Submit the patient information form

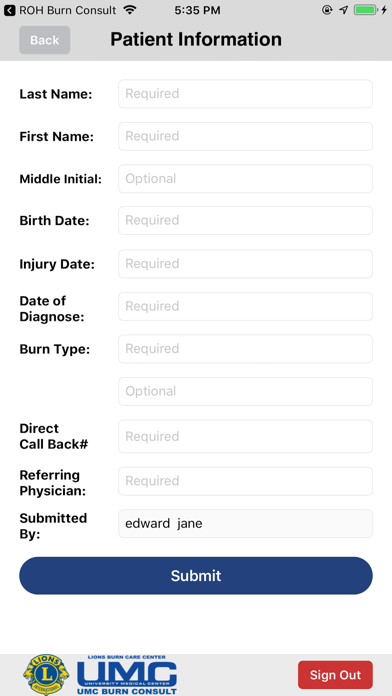pos(196,576)
